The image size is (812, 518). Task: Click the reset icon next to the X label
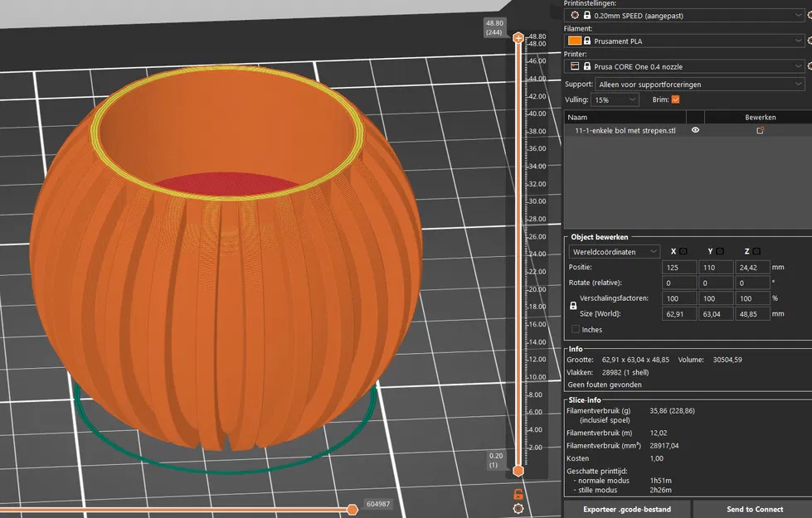[683, 251]
